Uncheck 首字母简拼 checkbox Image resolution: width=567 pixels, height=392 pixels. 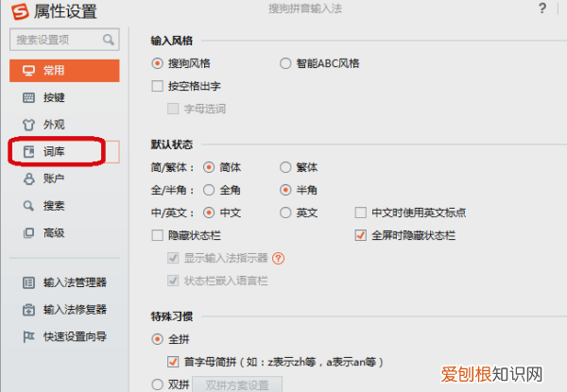click(x=173, y=362)
